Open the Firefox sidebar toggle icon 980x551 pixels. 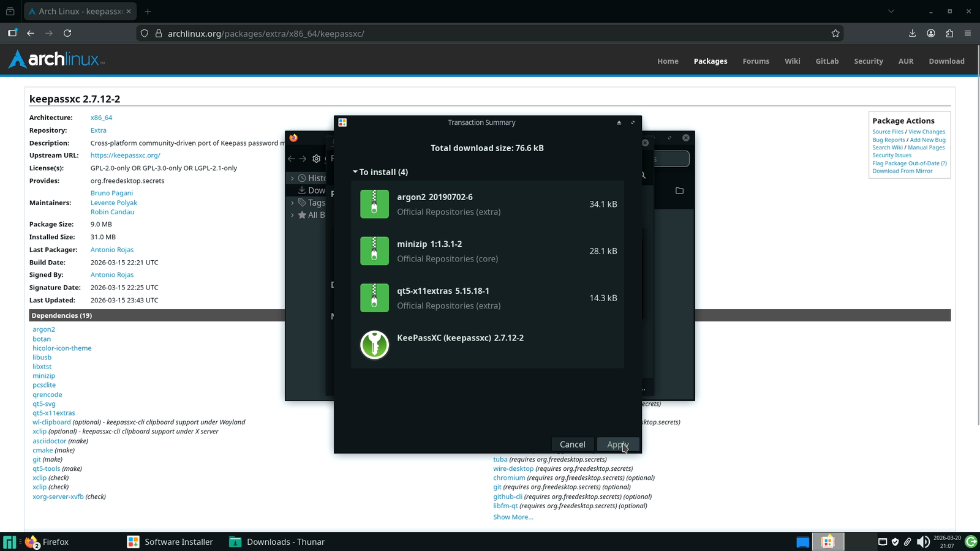point(12,33)
